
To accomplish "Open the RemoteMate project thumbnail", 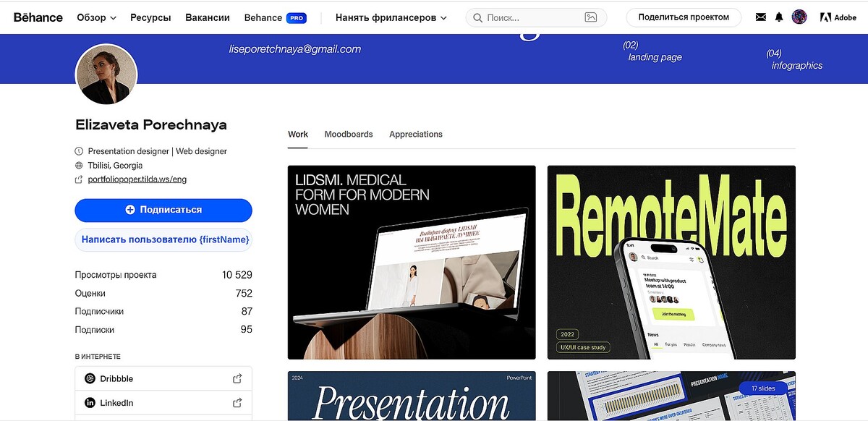I will [x=671, y=263].
